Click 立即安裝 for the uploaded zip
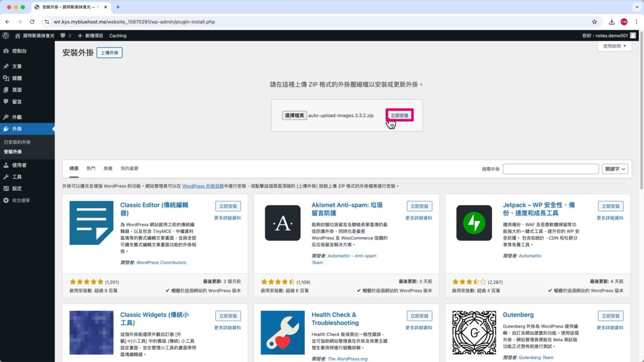This screenshot has height=362, width=644. 400,116
